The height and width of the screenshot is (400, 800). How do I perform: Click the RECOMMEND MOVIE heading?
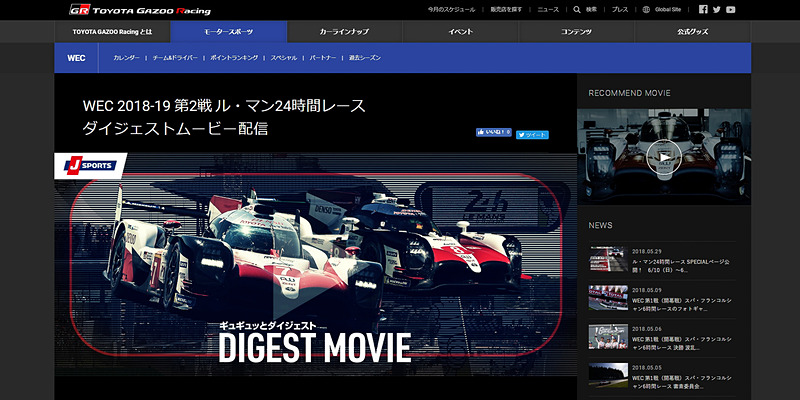[629, 93]
